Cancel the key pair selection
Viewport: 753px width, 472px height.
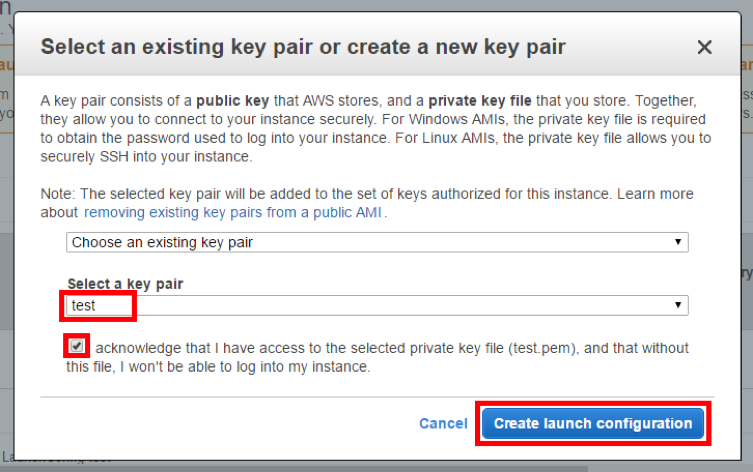(x=443, y=423)
